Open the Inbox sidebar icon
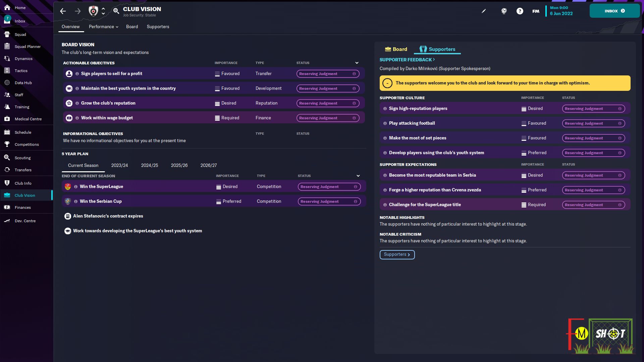This screenshot has width=644, height=362. coord(7,21)
